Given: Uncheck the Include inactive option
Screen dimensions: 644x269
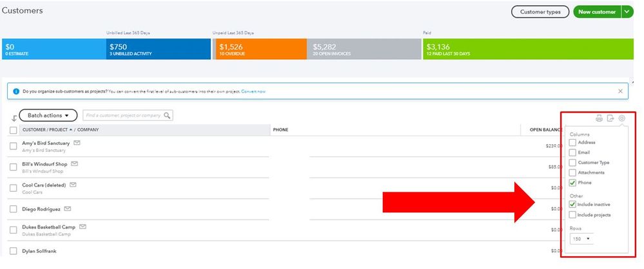Looking at the screenshot, I should point(573,204).
